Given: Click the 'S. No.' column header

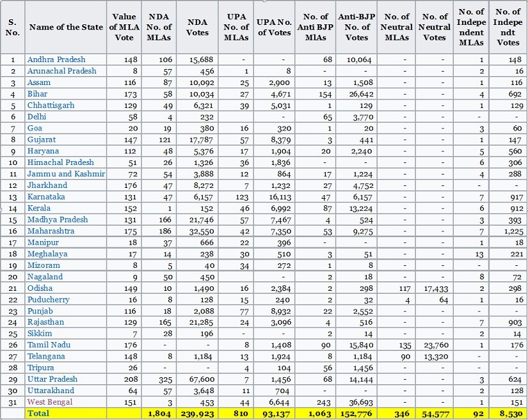Looking at the screenshot, I should tap(12, 27).
